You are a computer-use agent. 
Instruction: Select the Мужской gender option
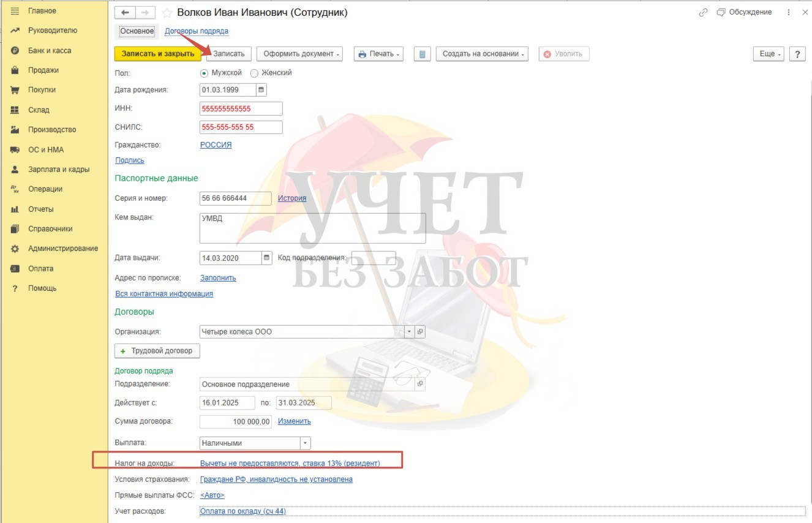point(221,72)
